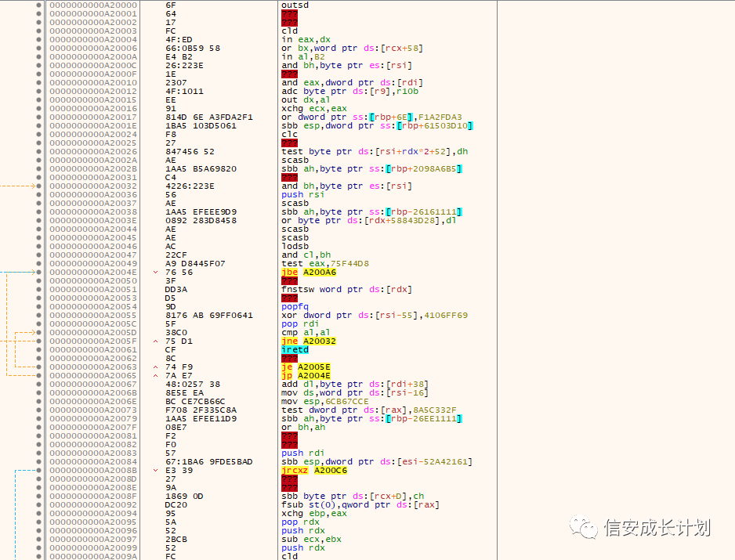Image resolution: width=735 pixels, height=560 pixels.
Task: Click the highlighted 'jbe A200A6' jump instruction
Action: click(309, 273)
